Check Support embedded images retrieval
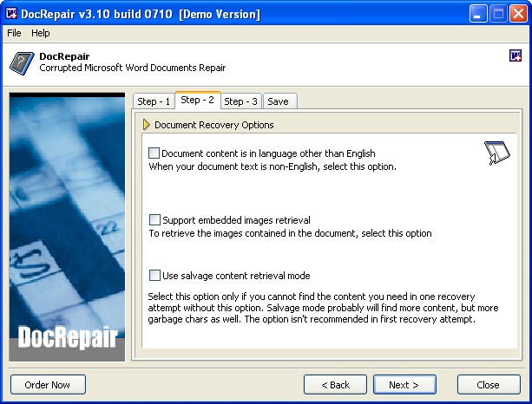This screenshot has width=532, height=404. pos(154,219)
